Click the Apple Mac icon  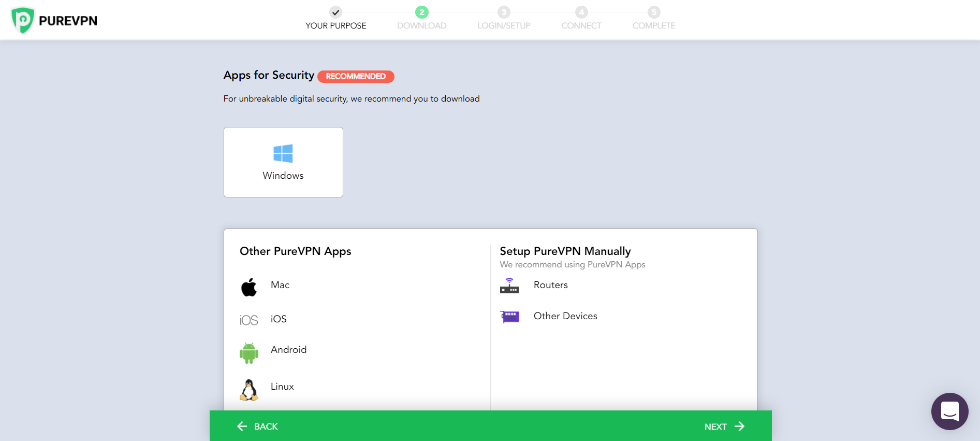(x=249, y=287)
